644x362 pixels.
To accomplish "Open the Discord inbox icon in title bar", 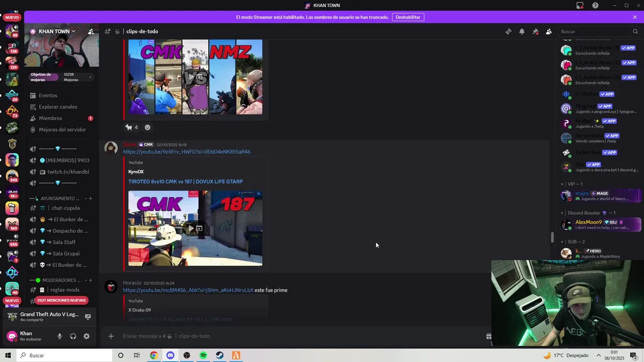I will 580,6.
